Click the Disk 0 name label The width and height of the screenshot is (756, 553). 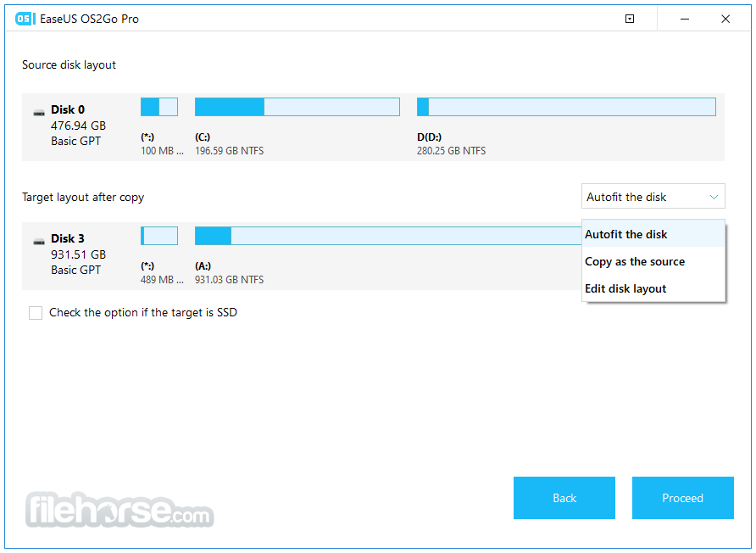click(x=68, y=109)
